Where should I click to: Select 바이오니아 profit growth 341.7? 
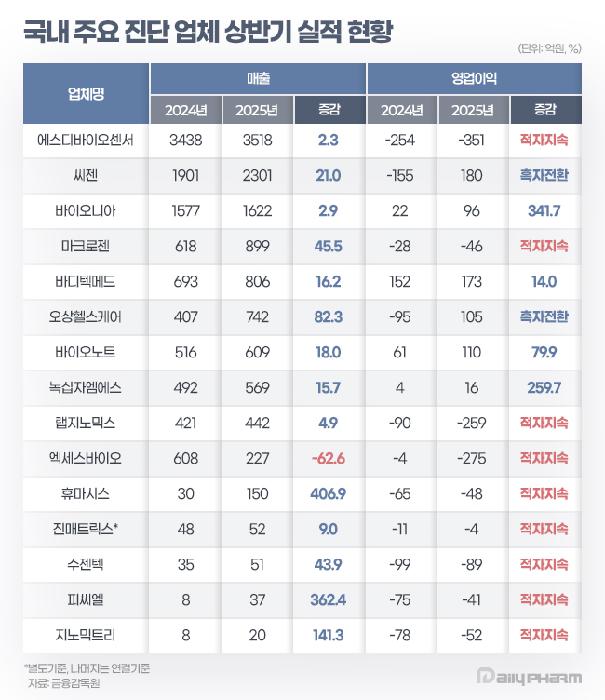544,210
